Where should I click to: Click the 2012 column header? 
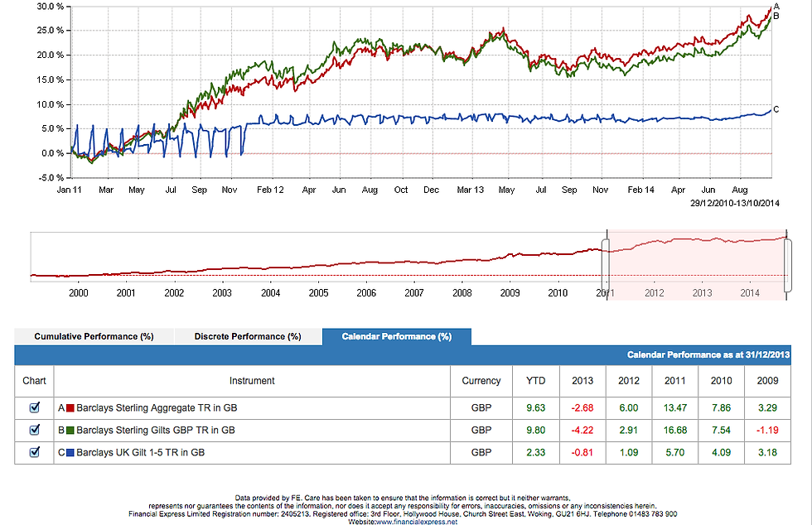point(629,381)
